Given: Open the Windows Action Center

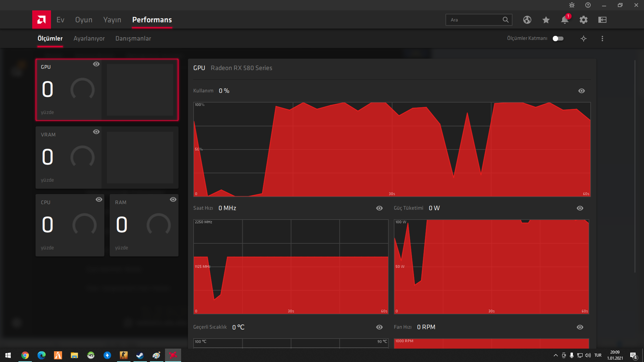Looking at the screenshot, I should click(633, 356).
